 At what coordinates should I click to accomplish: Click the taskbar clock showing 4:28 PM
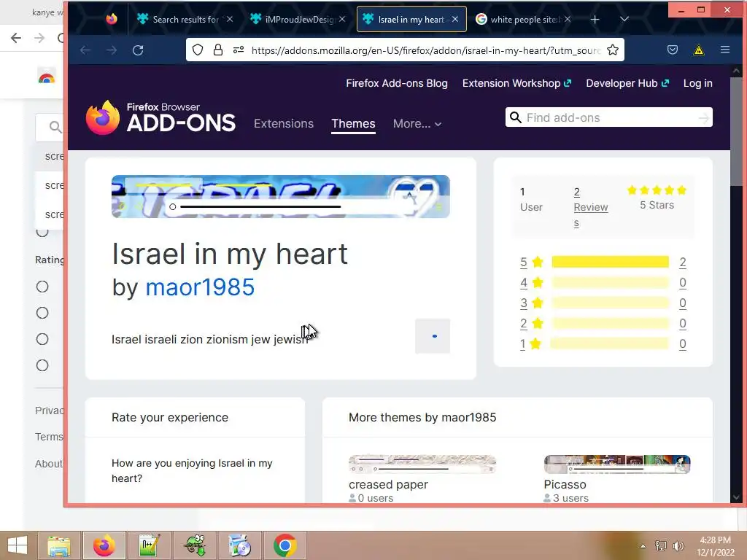[716, 546]
